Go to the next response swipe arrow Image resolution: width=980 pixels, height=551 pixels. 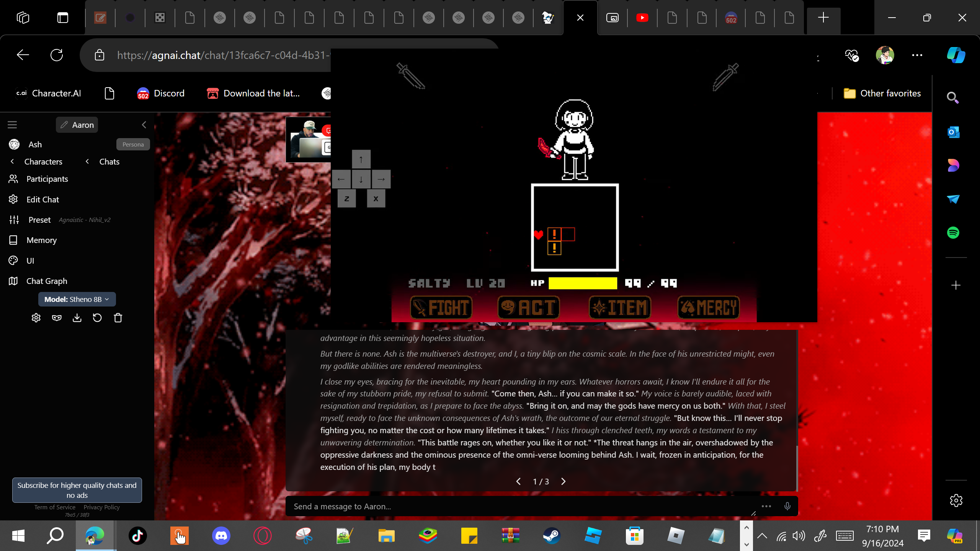pyautogui.click(x=563, y=481)
